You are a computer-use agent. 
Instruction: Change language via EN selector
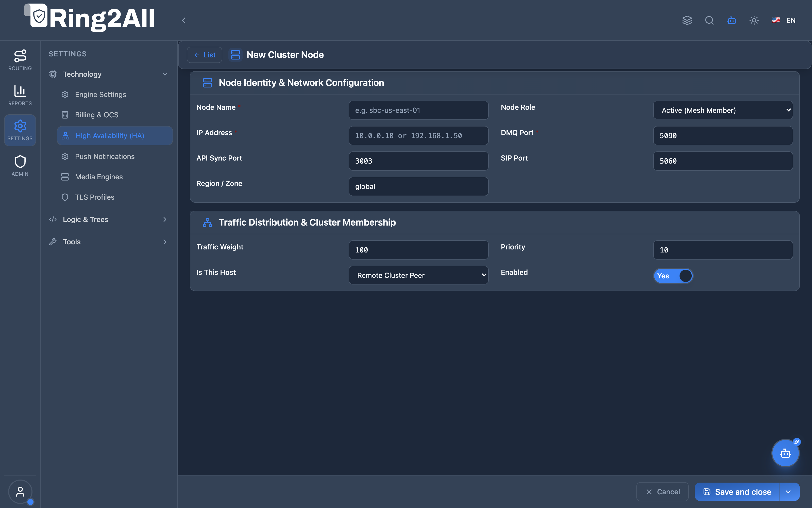click(784, 21)
